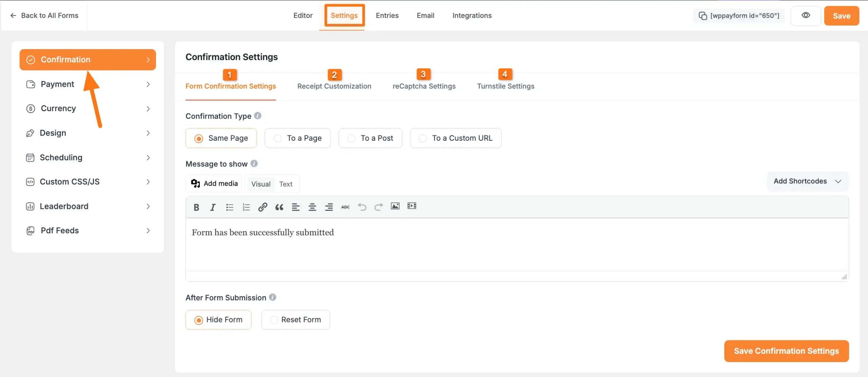The width and height of the screenshot is (868, 377).
Task: Apply italic formatting in the editor toolbar
Action: (x=213, y=207)
